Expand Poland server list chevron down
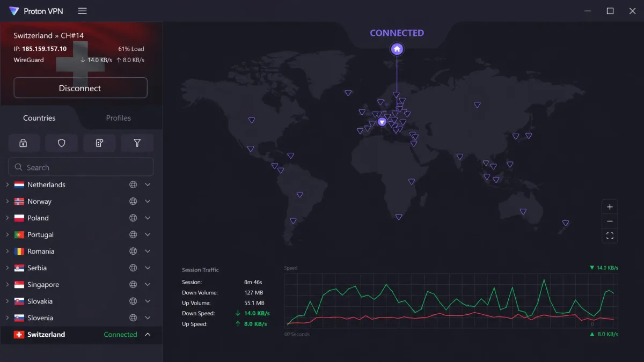 click(148, 218)
